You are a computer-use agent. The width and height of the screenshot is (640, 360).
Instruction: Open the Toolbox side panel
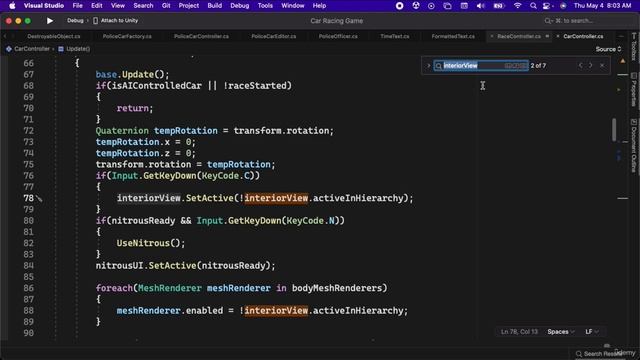coord(633,47)
